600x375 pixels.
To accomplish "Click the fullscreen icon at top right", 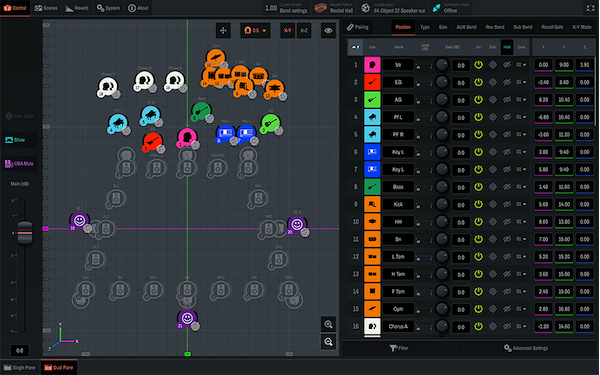I will (590, 8).
